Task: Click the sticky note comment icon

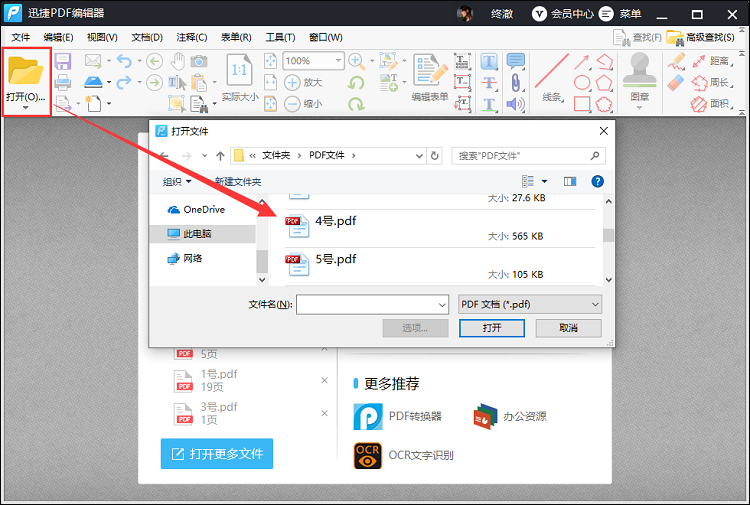Action: [516, 61]
